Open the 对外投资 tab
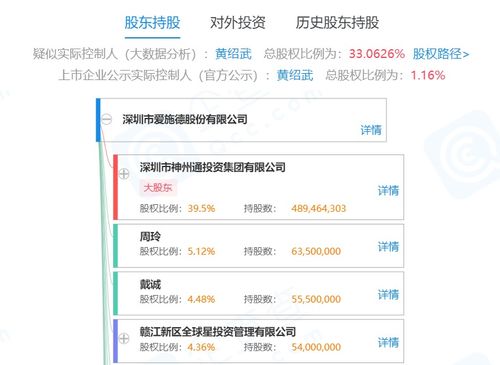 point(238,23)
